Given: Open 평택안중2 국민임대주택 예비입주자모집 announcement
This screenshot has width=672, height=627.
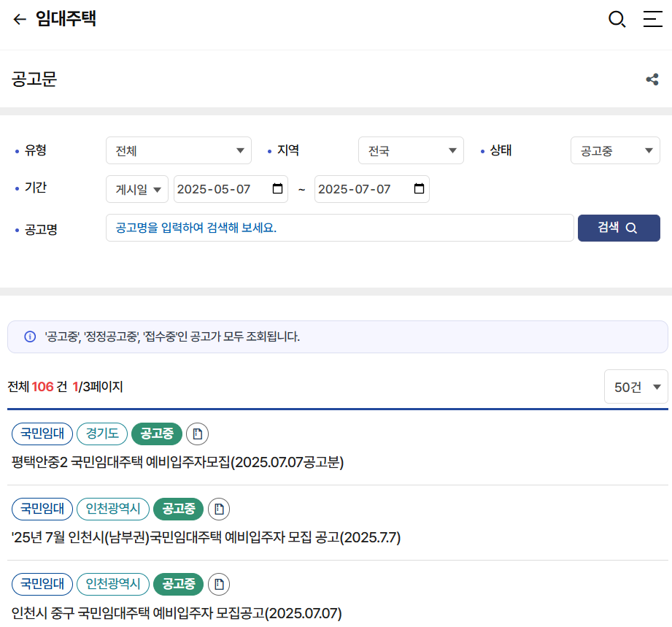Looking at the screenshot, I should pyautogui.click(x=177, y=462).
